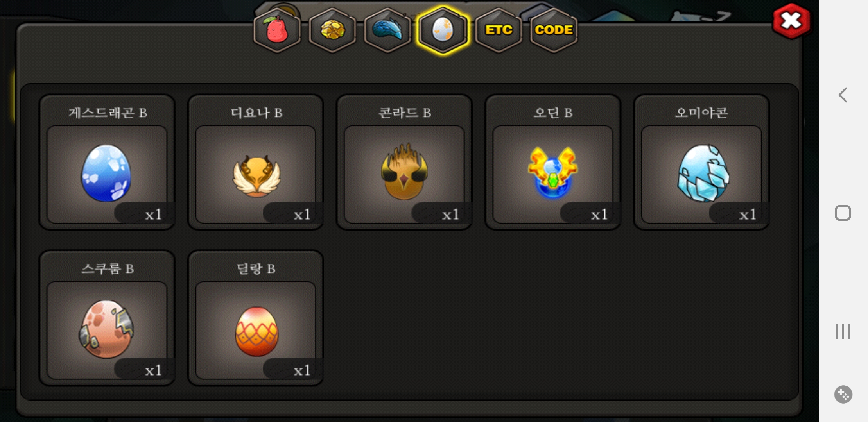
Task: Select the orange 딜랑 B egg
Action: pyautogui.click(x=255, y=318)
